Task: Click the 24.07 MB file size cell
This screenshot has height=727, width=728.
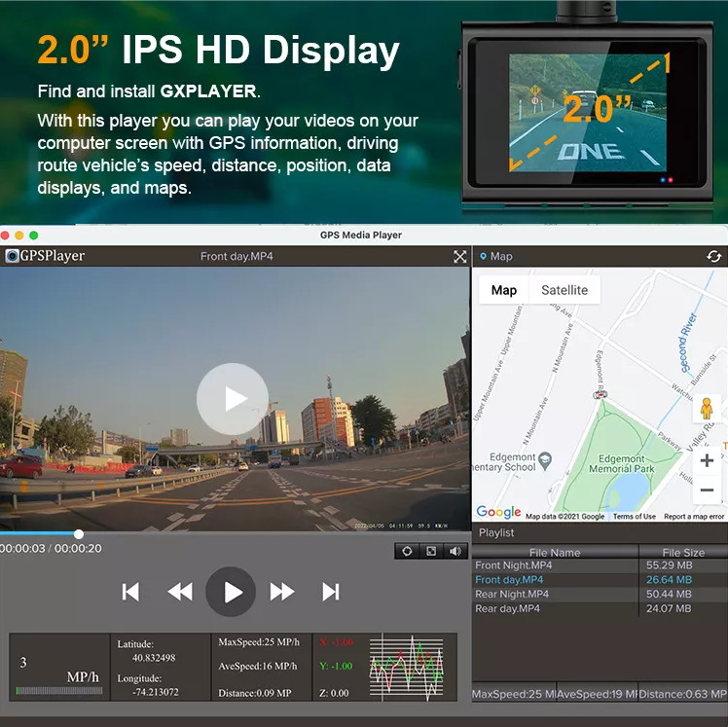Action: coord(669,608)
